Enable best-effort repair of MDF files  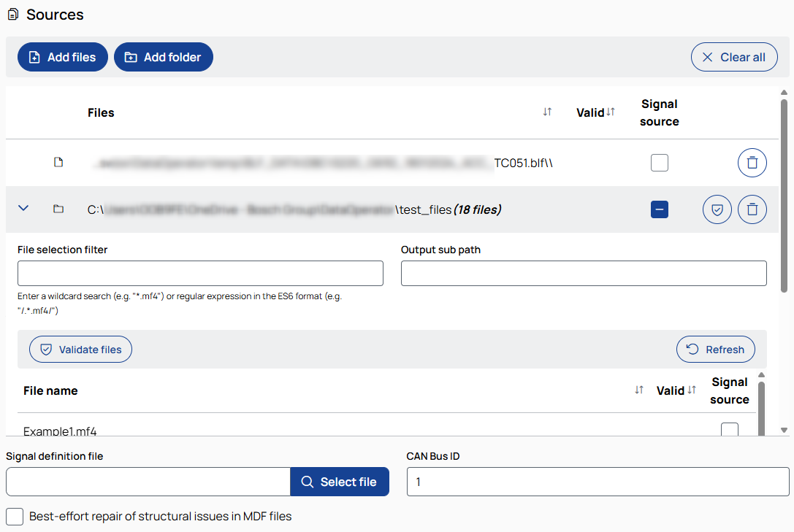tap(15, 517)
